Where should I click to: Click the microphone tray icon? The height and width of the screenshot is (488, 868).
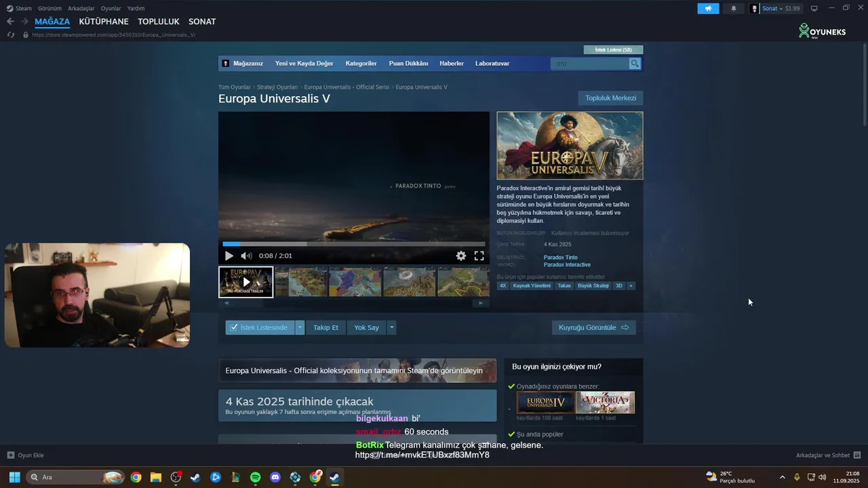[x=797, y=477]
